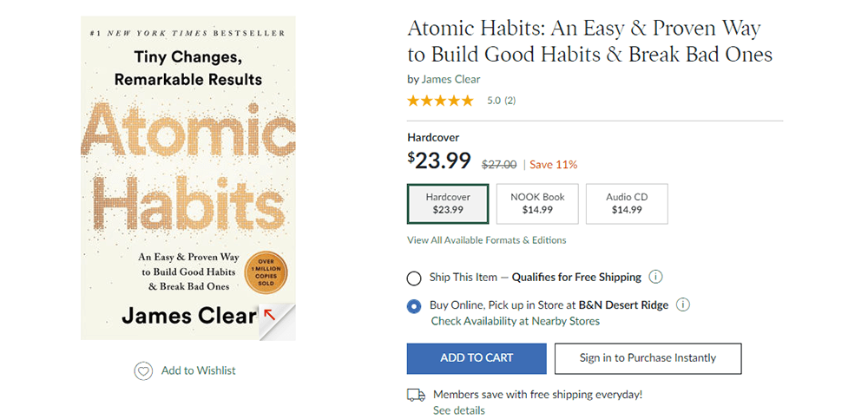Click info icon beside B&N Desert Ridge

tap(683, 305)
